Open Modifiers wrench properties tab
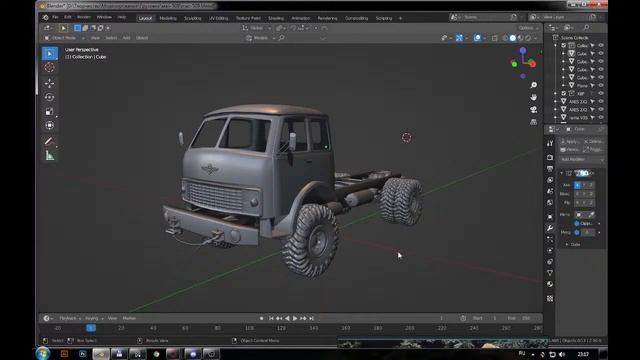640x360 pixels. (550, 228)
